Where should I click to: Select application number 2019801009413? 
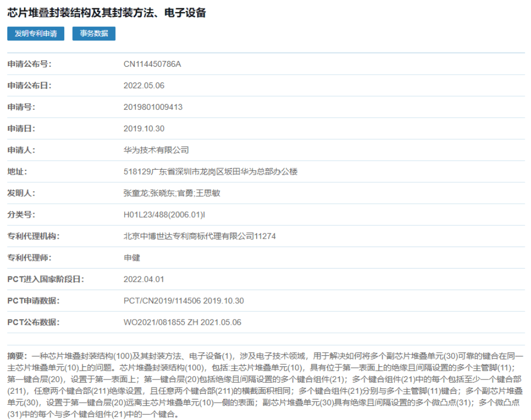point(153,107)
